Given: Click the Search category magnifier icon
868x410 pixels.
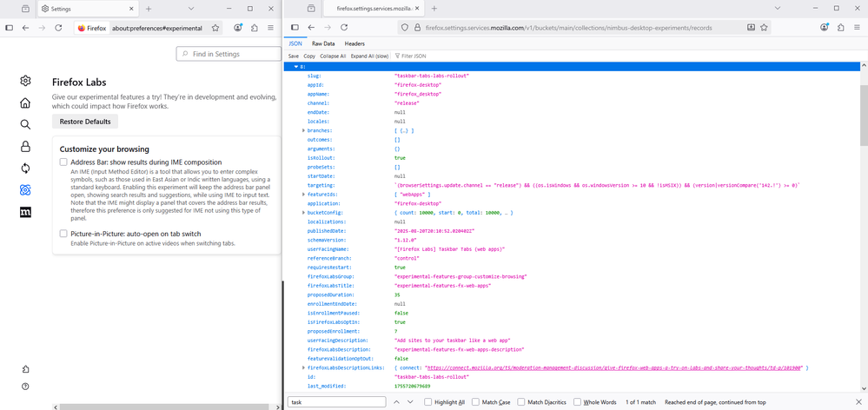Looking at the screenshot, I should (26, 124).
